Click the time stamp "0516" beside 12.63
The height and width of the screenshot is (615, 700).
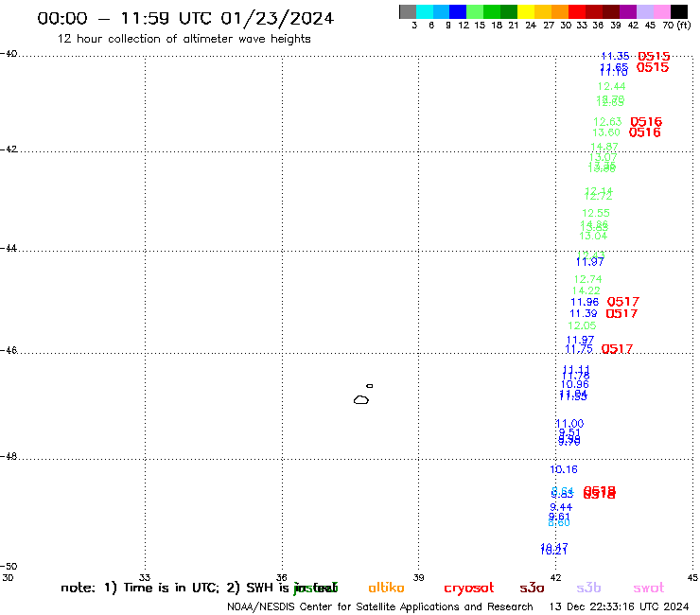[x=646, y=122]
